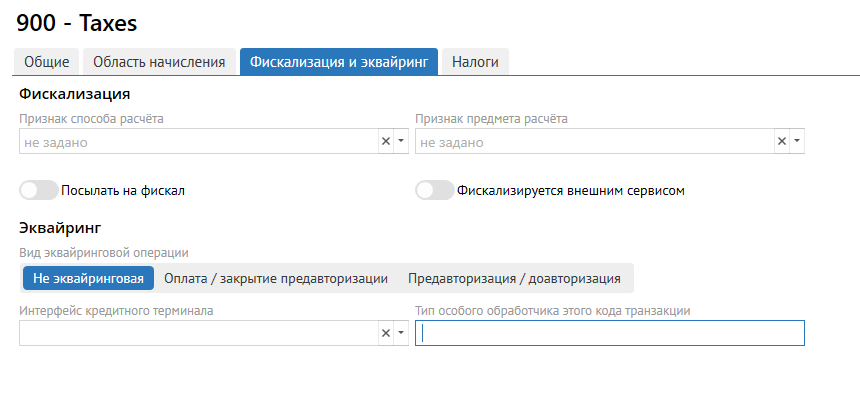860x409 pixels.
Task: Click the 900 - Taxes heading
Action: pyautogui.click(x=77, y=22)
